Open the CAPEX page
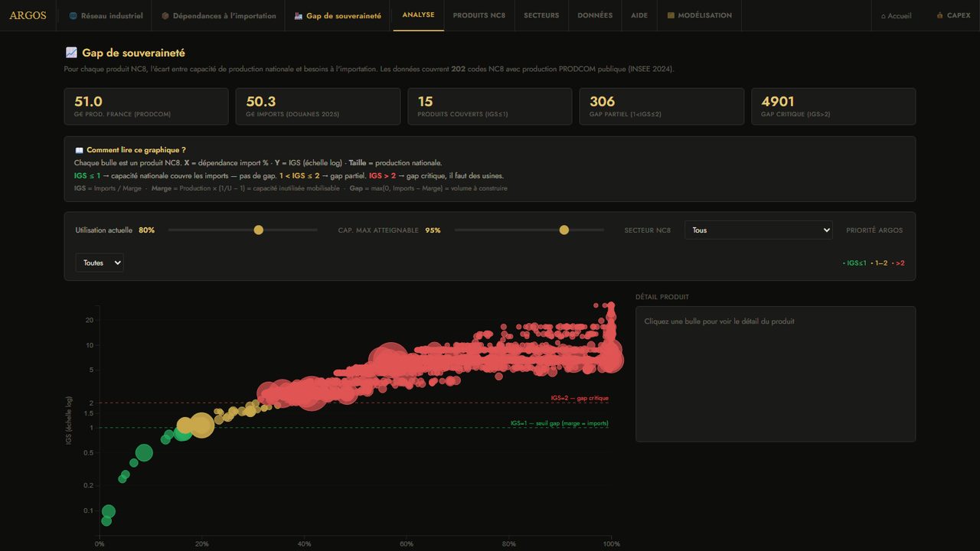 pos(953,15)
